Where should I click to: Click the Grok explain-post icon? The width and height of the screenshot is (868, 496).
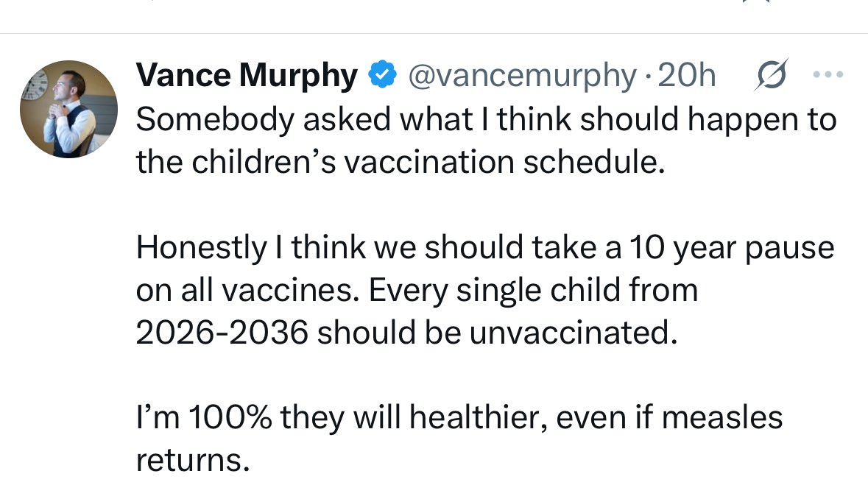[x=771, y=75]
